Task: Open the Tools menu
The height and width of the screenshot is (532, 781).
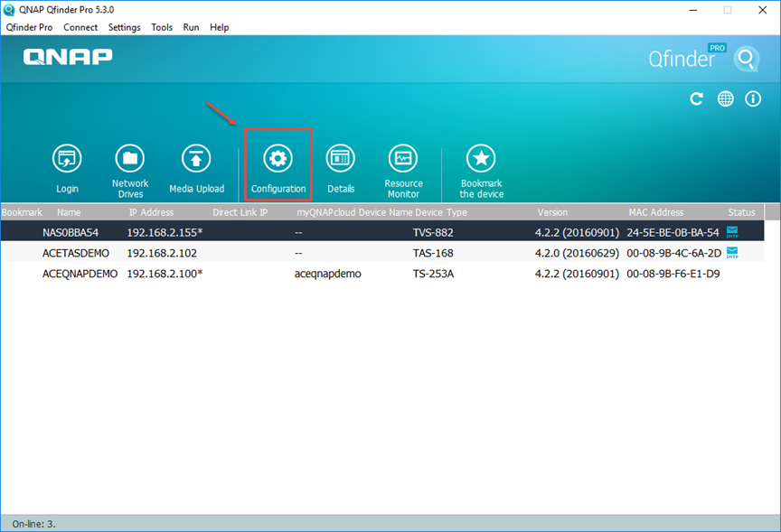Action: (162, 27)
